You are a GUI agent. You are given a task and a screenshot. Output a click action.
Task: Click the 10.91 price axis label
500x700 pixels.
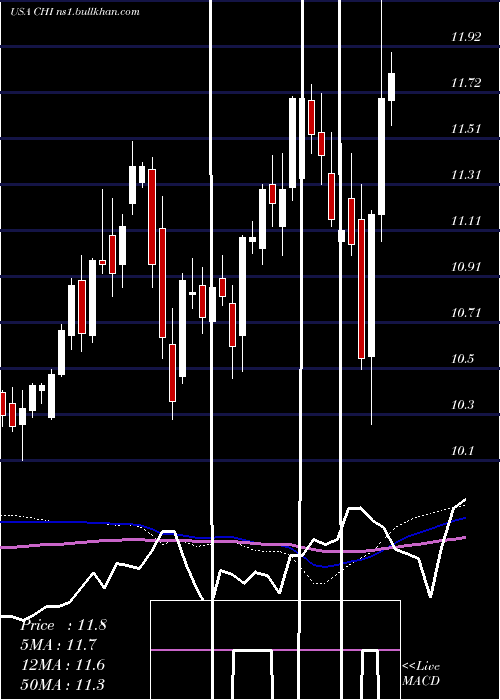[x=466, y=267]
